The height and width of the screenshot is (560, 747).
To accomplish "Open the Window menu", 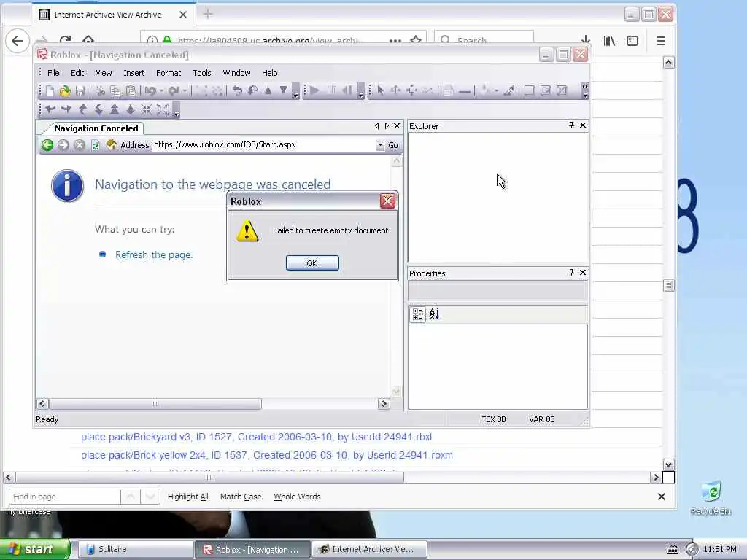I will pos(236,73).
